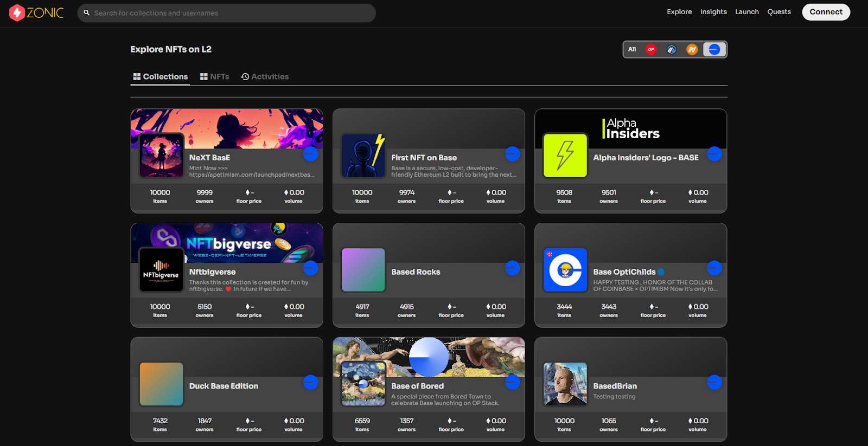Open the BasedBrian portrait avatar
The image size is (868, 446).
click(x=565, y=384)
